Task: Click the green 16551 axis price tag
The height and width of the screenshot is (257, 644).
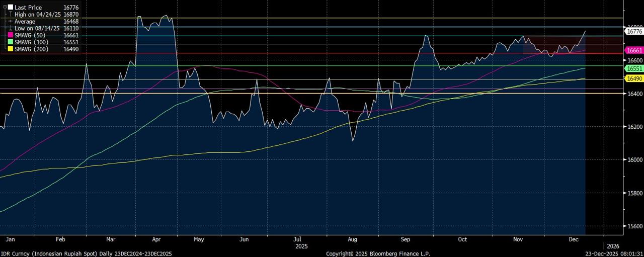Action: tap(633, 68)
